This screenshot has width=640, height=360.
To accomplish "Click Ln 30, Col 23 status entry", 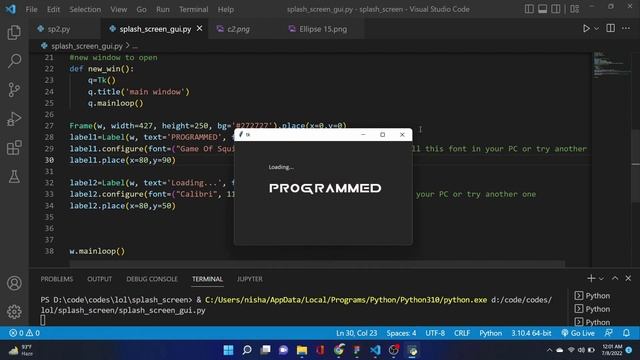I will click(356, 333).
